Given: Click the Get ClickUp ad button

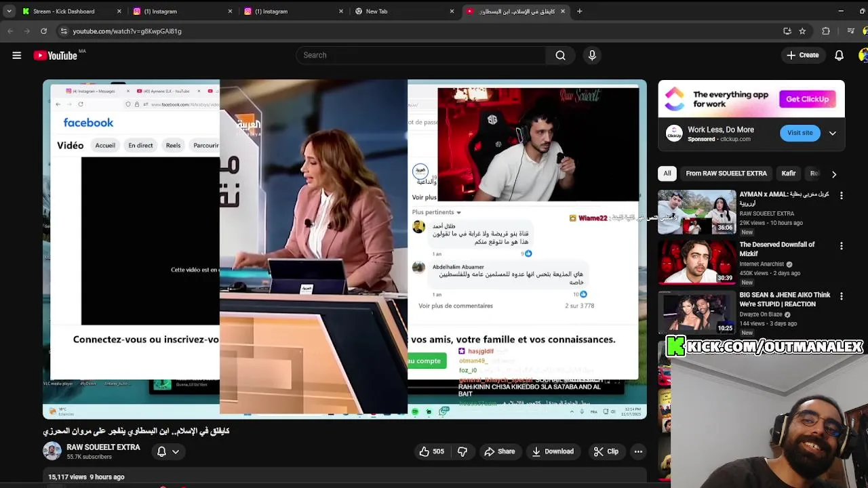Looking at the screenshot, I should [807, 100].
